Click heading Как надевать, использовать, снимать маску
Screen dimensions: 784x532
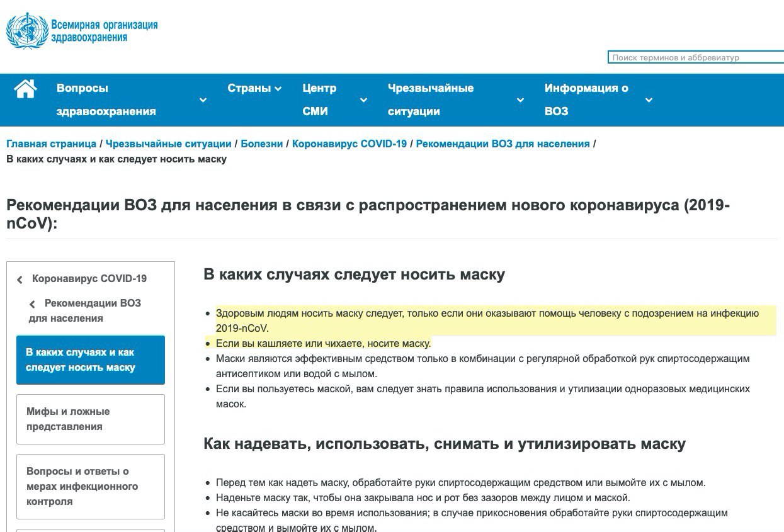445,444
